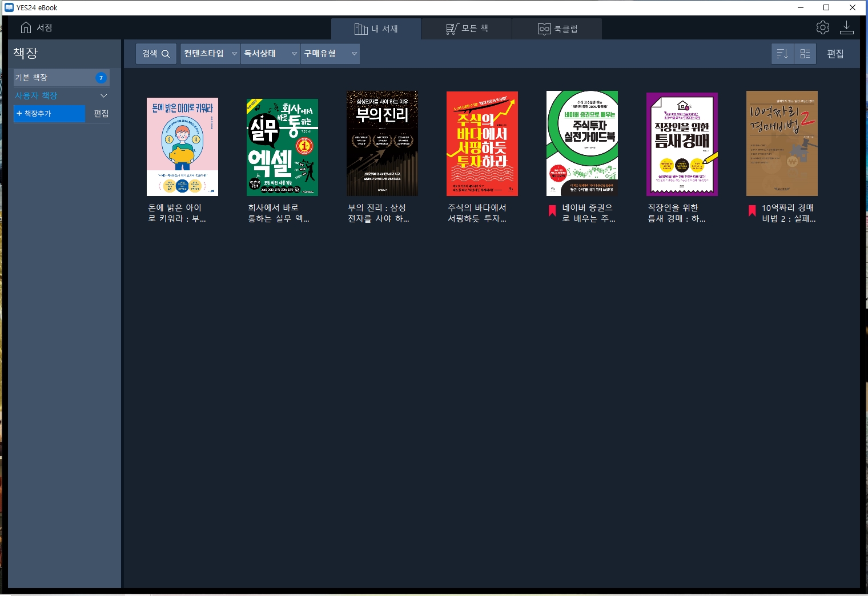Switch to 북클럽 tab
The image size is (868, 596).
click(x=557, y=29)
